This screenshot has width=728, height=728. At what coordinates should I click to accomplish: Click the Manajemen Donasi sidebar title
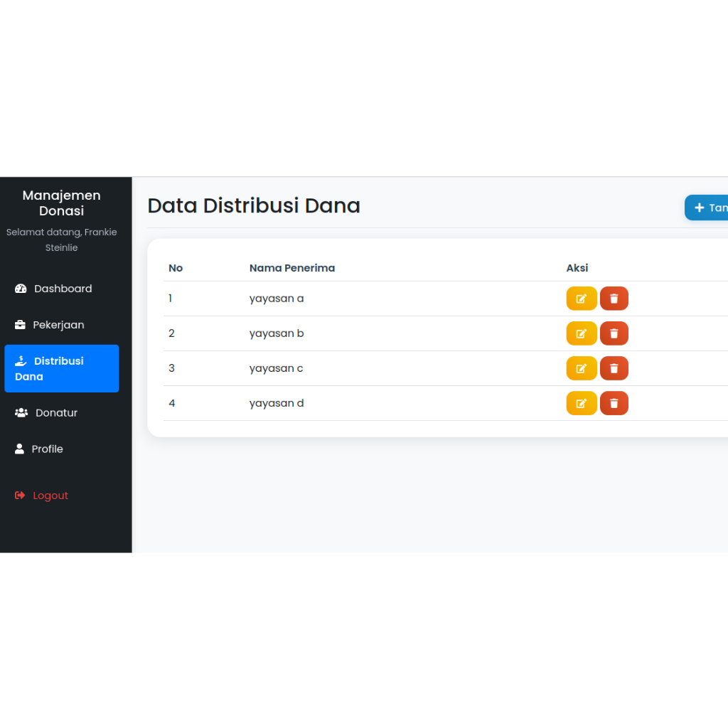pos(62,203)
